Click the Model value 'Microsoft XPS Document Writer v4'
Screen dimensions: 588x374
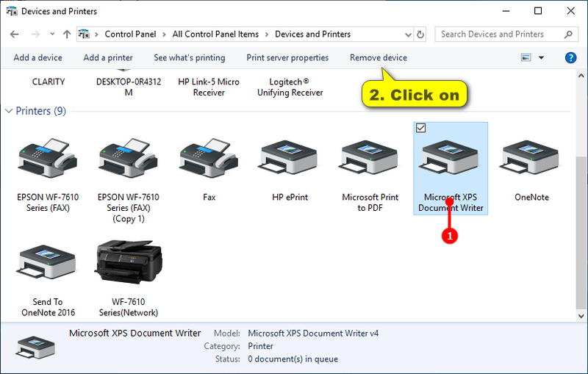coord(313,333)
